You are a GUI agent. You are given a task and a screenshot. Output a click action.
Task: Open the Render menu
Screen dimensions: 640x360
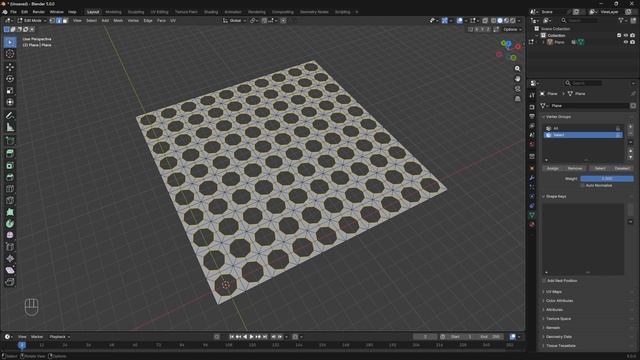(x=39, y=12)
